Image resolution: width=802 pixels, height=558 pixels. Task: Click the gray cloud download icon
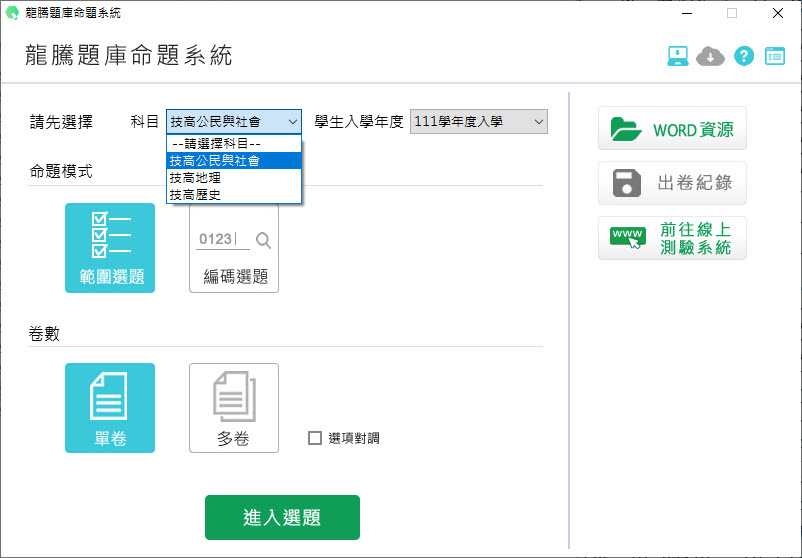(x=710, y=56)
